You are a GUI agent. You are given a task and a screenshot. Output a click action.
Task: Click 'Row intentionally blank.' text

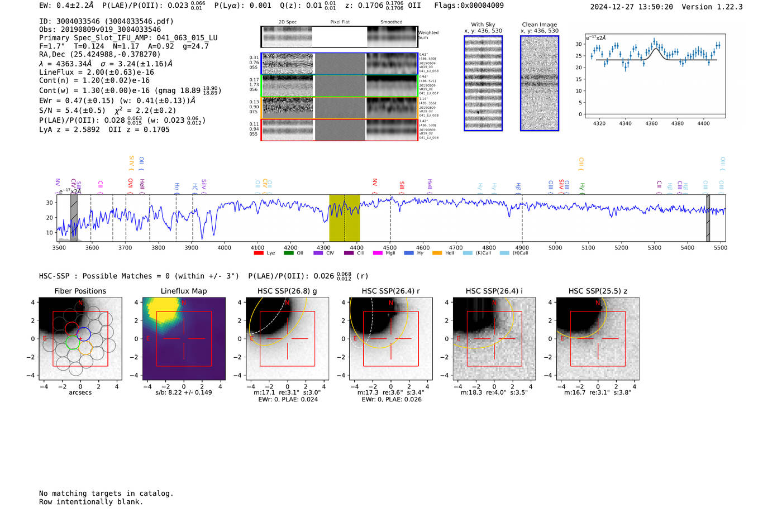91,502
